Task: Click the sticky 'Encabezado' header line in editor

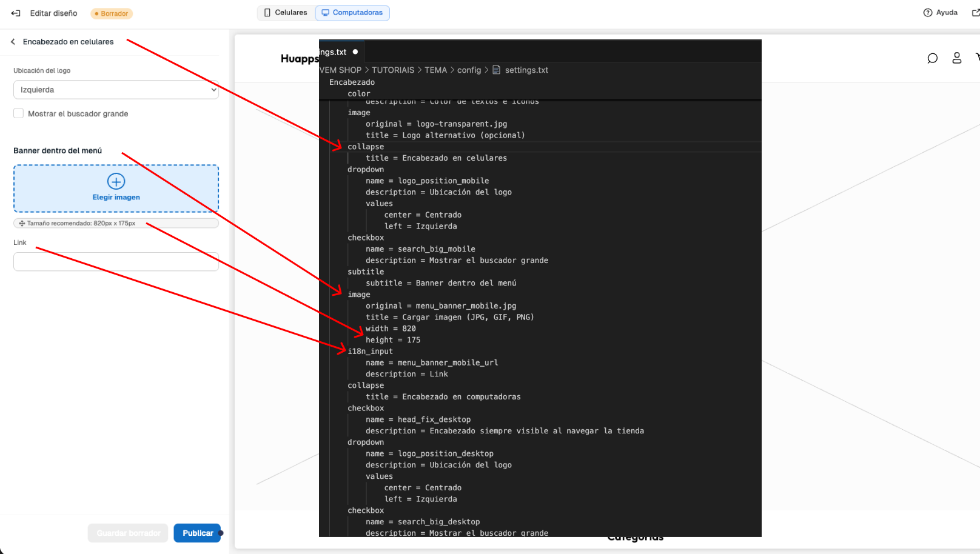Action: pyautogui.click(x=352, y=82)
